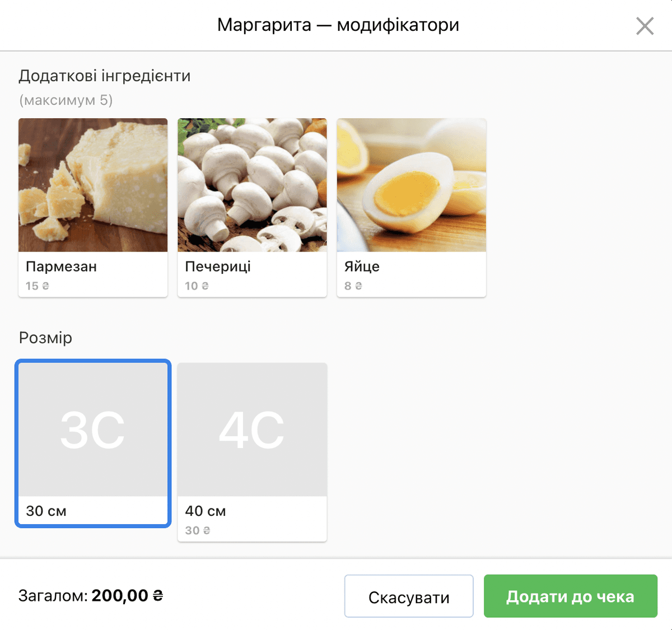Click the 10 ₴ Печериці price

tap(197, 286)
